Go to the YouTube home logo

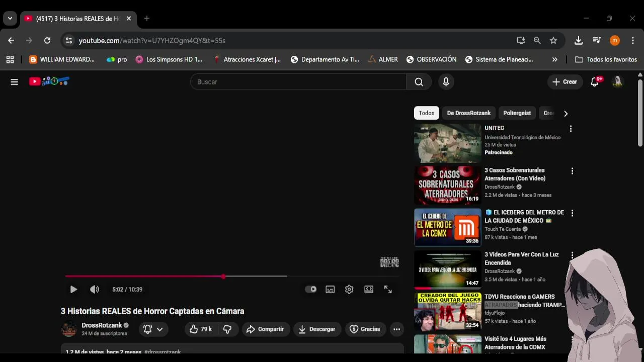click(49, 81)
